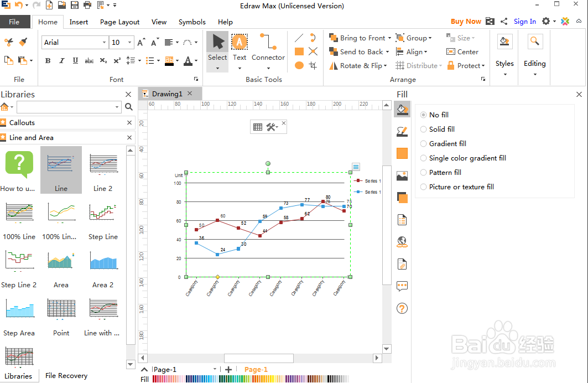Click the Undo arrow in title bar
The image size is (588, 383).
click(x=18, y=5)
